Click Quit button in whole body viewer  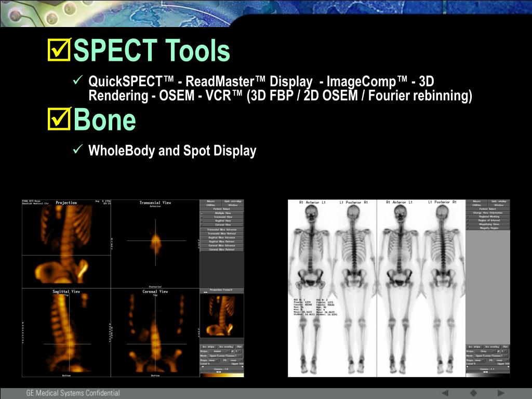(499, 201)
